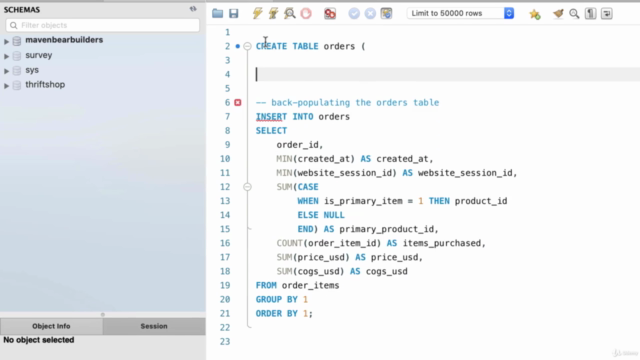Image resolution: width=640 pixels, height=360 pixels.
Task: Expand the thriftshop schema
Action: point(7,86)
